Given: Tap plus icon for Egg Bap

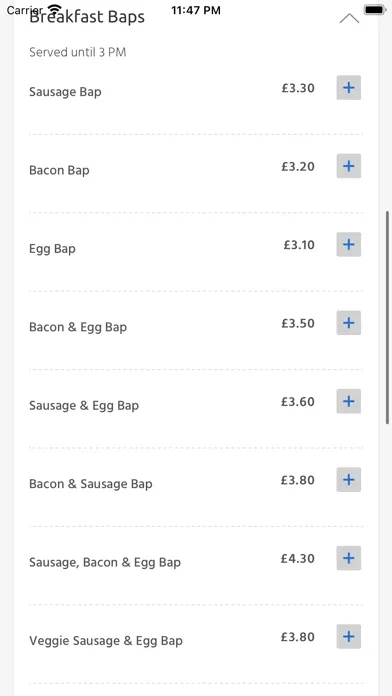Looking at the screenshot, I should (348, 245).
